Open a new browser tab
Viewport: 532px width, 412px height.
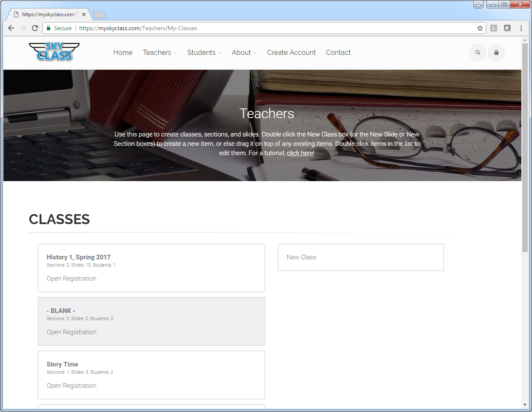tap(100, 15)
